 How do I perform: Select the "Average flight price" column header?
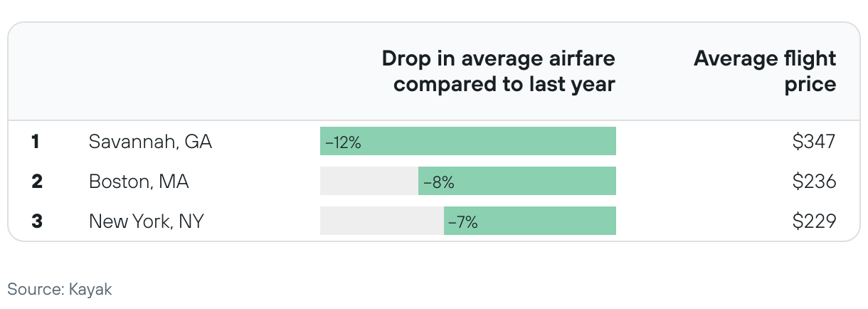pos(765,71)
